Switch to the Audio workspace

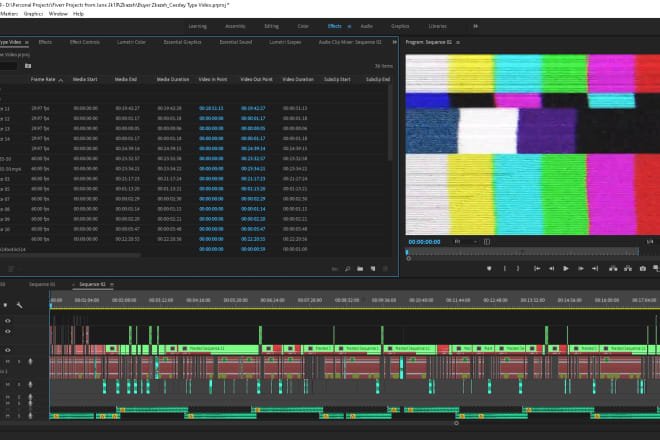click(x=367, y=26)
